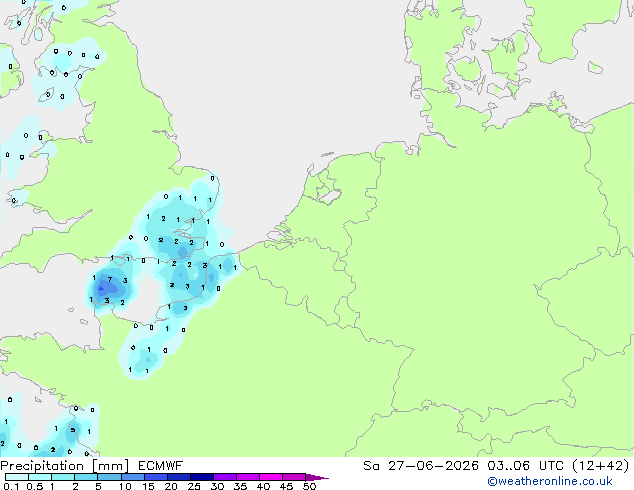634x490 pixels.
Task: Pick the purple swatch between 30 and 35
Action: click(x=224, y=477)
